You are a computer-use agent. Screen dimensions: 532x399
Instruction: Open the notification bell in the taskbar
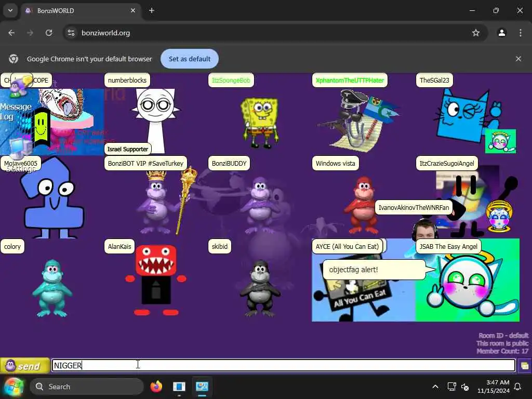[518, 387]
